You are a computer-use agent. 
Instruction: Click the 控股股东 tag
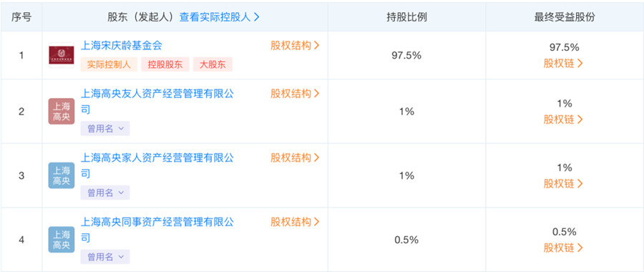coord(165,64)
